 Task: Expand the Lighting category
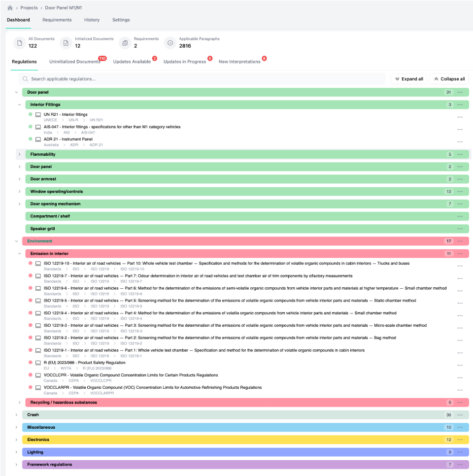[x=16, y=452]
